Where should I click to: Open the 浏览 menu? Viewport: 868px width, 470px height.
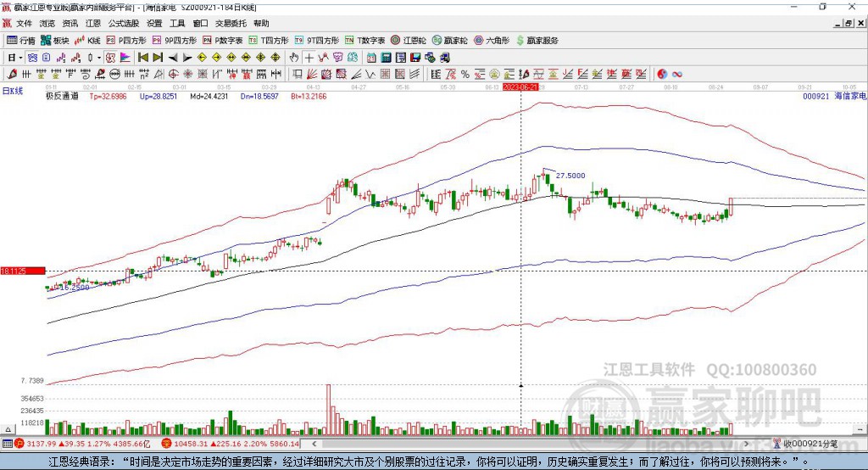click(x=47, y=23)
